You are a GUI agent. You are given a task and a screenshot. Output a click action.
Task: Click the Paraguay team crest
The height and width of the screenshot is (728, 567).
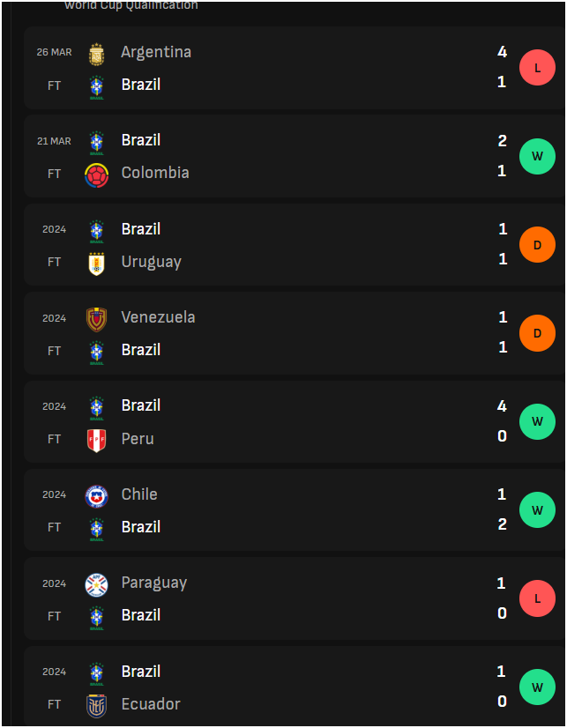coord(97,585)
